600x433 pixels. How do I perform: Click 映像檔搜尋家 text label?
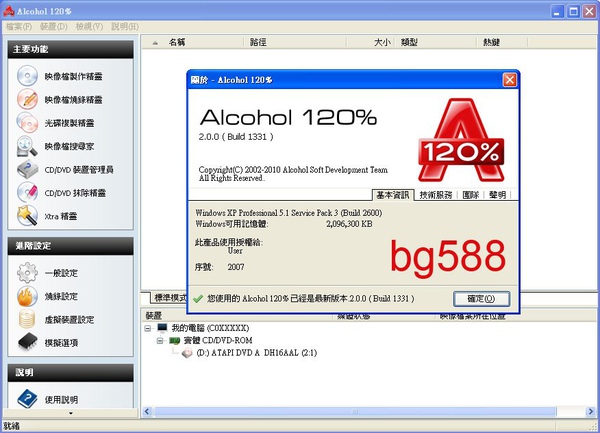(x=69, y=147)
